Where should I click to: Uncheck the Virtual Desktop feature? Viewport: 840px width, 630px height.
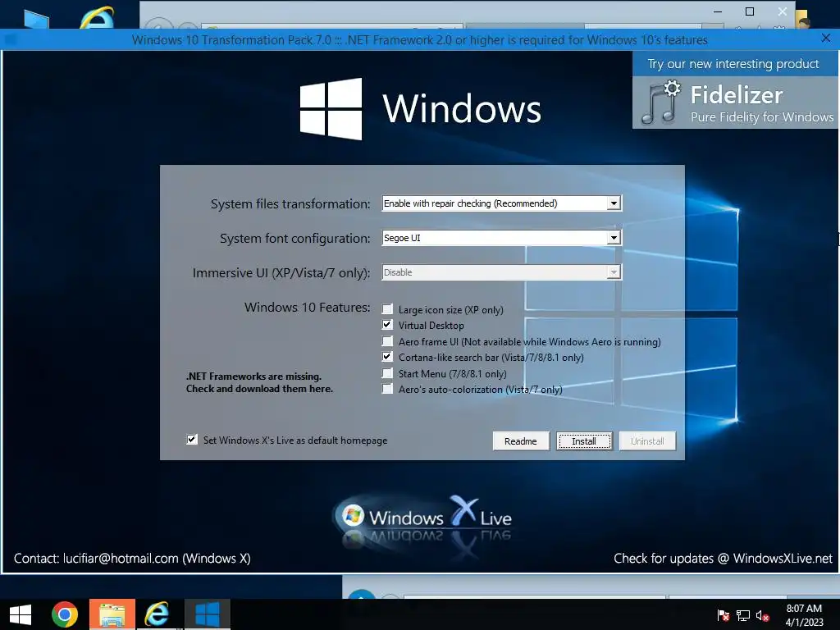point(387,325)
